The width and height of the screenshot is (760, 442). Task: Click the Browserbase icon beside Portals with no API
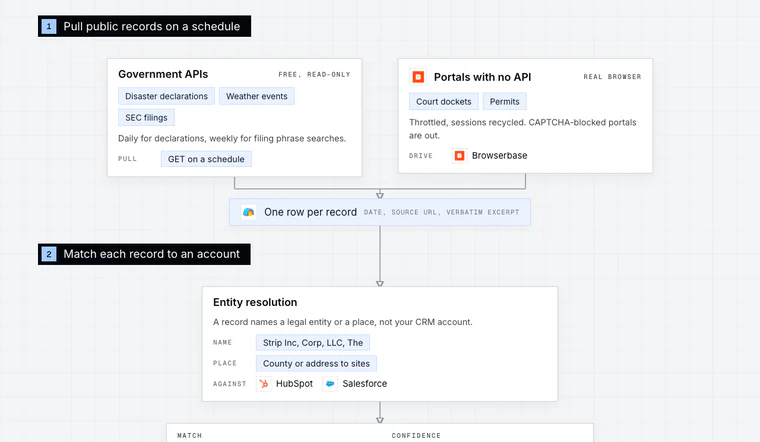(418, 77)
